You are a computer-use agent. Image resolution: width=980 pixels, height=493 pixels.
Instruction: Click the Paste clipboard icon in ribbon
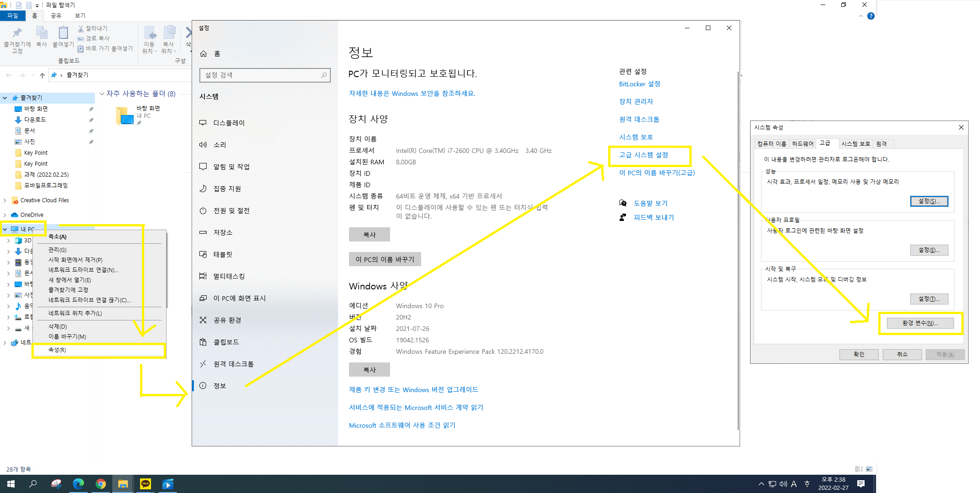pos(63,33)
